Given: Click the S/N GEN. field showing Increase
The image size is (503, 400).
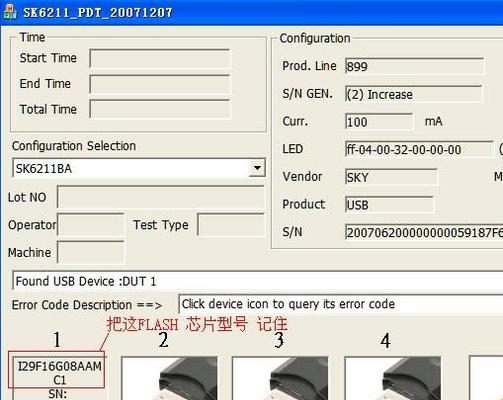Looking at the screenshot, I should coord(414,94).
